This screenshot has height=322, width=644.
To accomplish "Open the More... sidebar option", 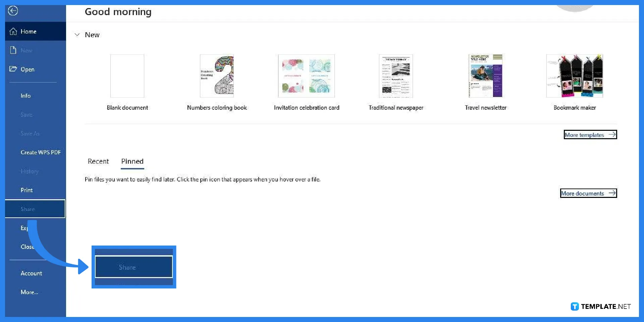I will (29, 292).
